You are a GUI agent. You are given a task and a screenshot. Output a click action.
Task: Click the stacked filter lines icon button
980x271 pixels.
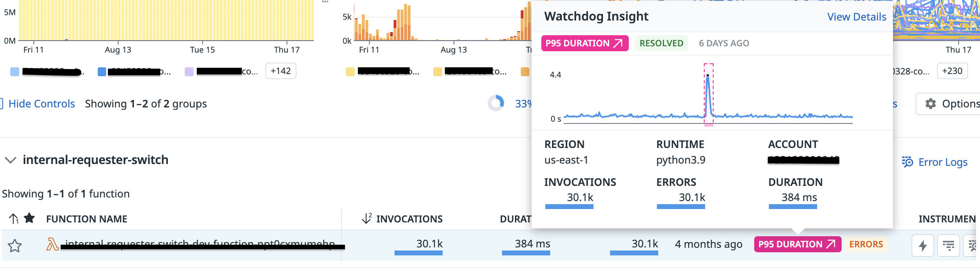pos(948,246)
